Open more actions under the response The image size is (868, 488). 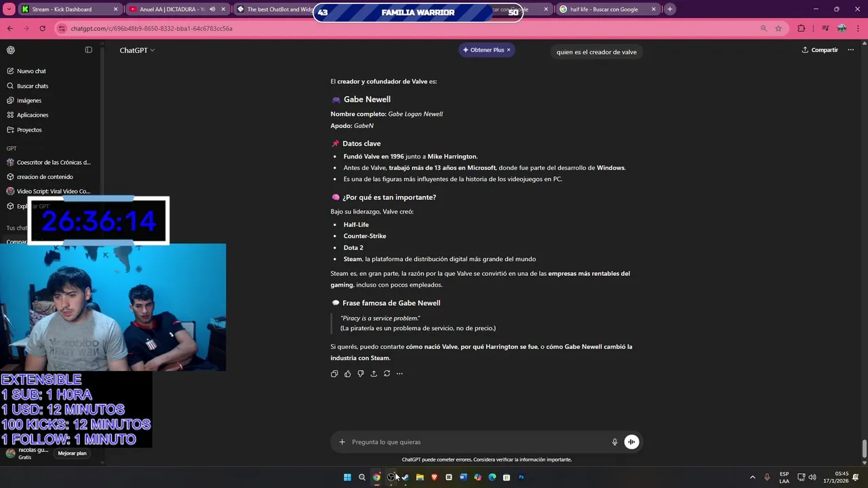399,373
